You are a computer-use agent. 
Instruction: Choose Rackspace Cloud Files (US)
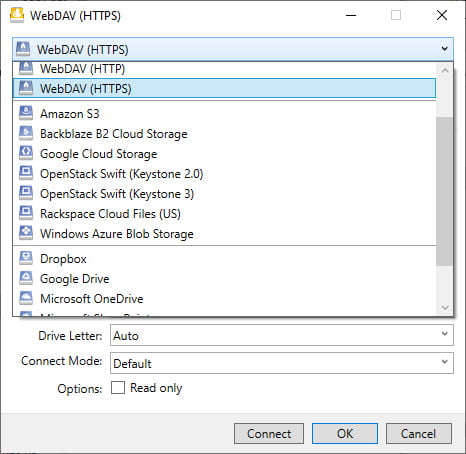(224, 214)
